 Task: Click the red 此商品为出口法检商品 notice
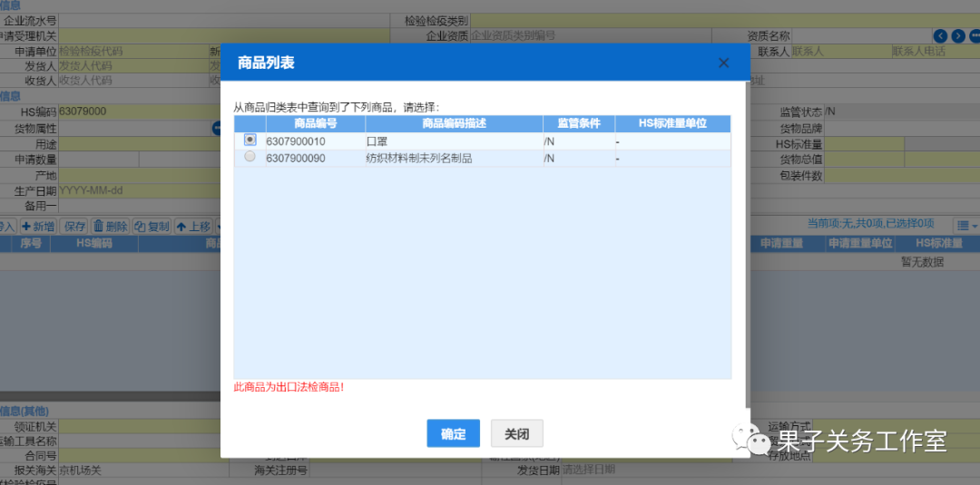(x=289, y=387)
